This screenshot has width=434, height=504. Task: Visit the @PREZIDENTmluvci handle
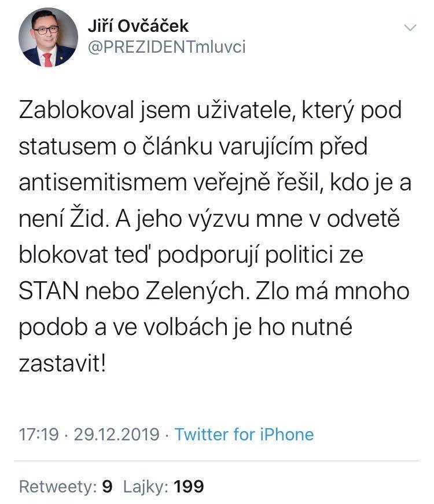167,47
